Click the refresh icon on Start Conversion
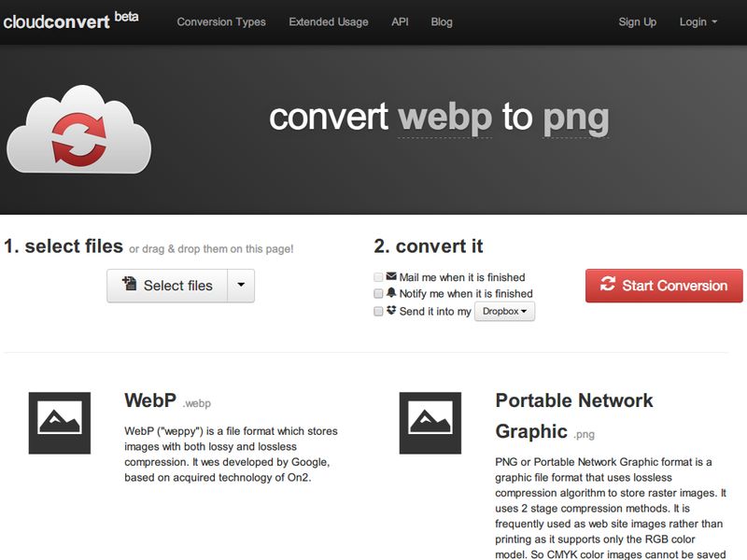Image resolution: width=747 pixels, height=560 pixels. (608, 284)
